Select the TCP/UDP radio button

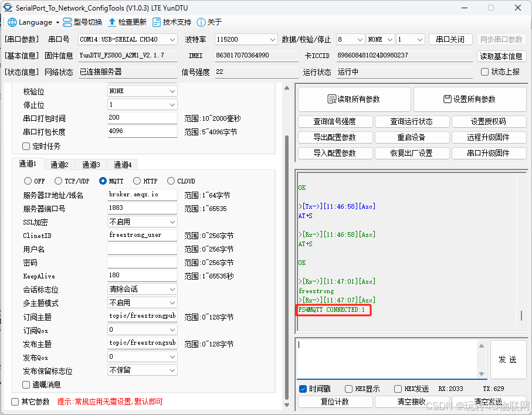tap(58, 181)
